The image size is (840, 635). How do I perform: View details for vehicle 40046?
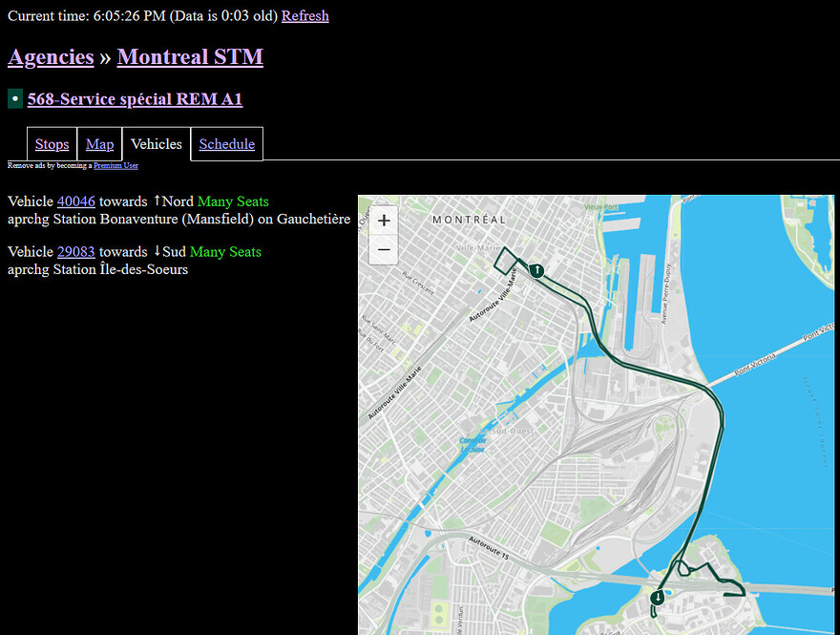[x=76, y=201]
